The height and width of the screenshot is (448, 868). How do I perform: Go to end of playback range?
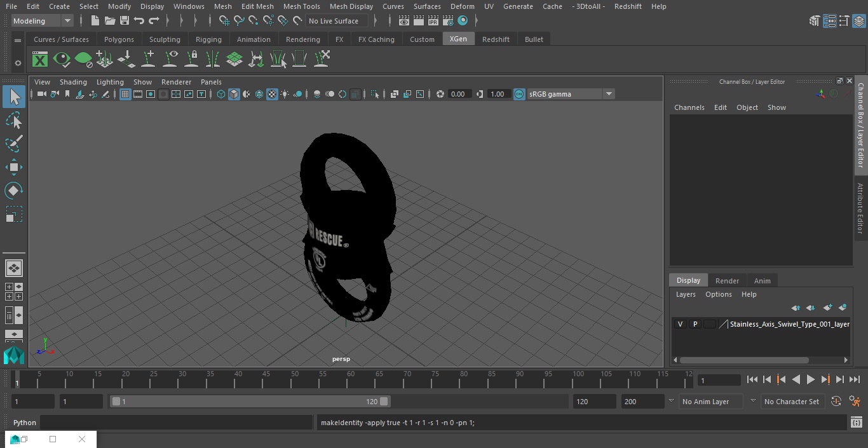[x=855, y=379]
